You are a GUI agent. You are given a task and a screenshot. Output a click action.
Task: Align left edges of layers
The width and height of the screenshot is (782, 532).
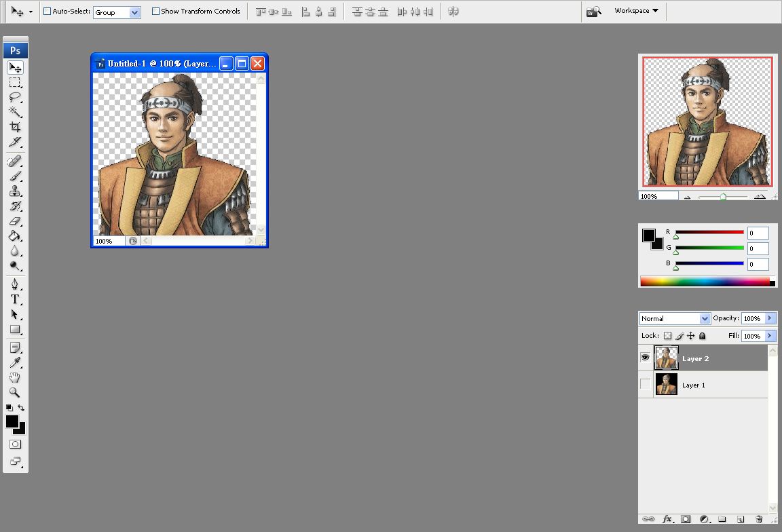coord(305,12)
